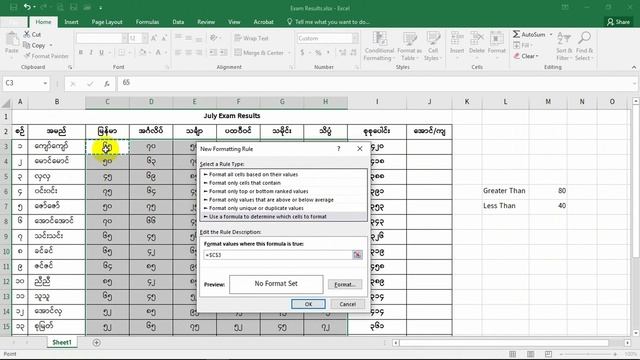
Task: Switch to the Insert tab
Action: (71, 22)
